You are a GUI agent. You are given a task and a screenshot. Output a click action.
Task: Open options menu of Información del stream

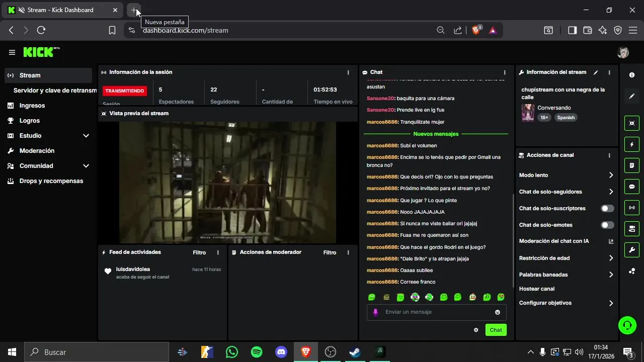click(x=609, y=72)
